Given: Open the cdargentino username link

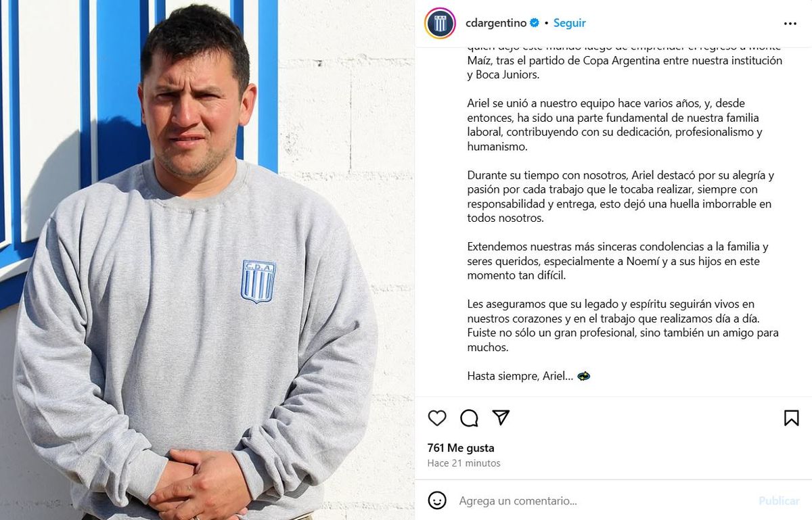Looking at the screenshot, I should tap(496, 23).
